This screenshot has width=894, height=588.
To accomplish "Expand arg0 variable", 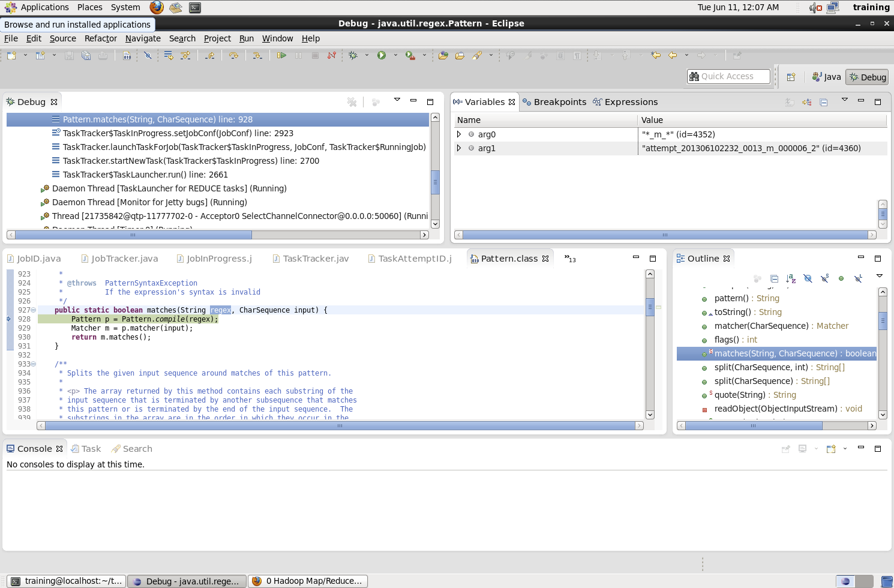I will 459,134.
